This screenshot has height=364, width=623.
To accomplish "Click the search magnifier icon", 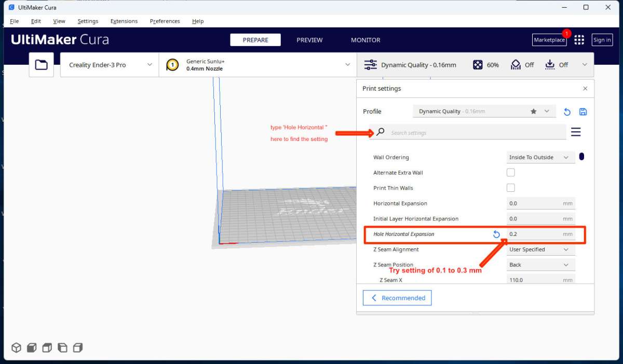I will [x=380, y=132].
